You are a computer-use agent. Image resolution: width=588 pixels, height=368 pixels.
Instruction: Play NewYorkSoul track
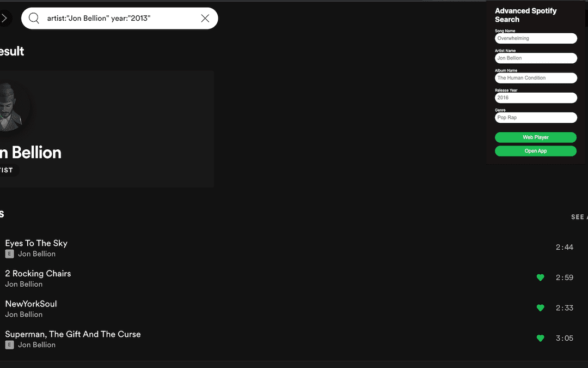pyautogui.click(x=30, y=304)
